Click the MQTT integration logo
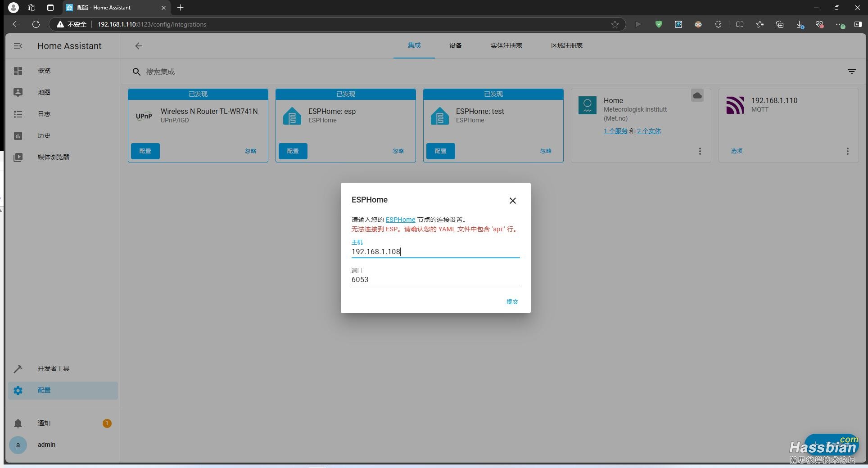Viewport: 868px width, 468px height. pyautogui.click(x=735, y=105)
